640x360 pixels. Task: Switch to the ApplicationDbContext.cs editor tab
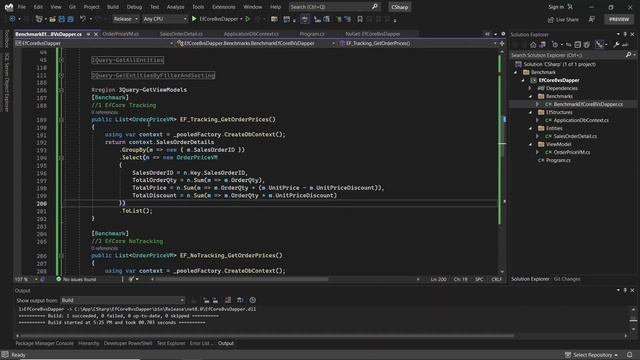pyautogui.click(x=251, y=34)
